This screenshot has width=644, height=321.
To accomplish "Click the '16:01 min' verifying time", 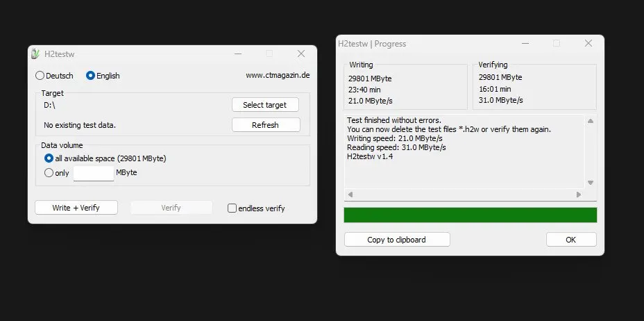I will [495, 89].
